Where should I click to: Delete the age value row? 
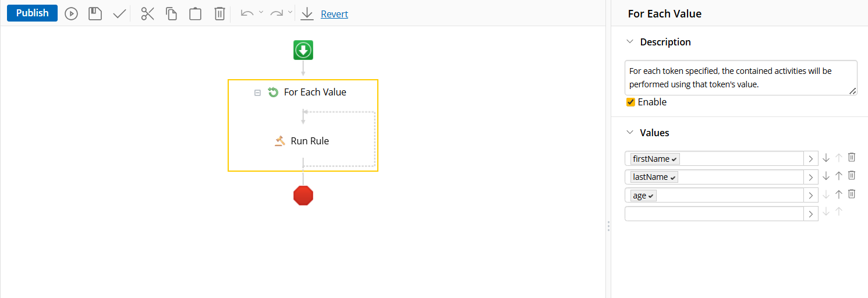point(852,194)
